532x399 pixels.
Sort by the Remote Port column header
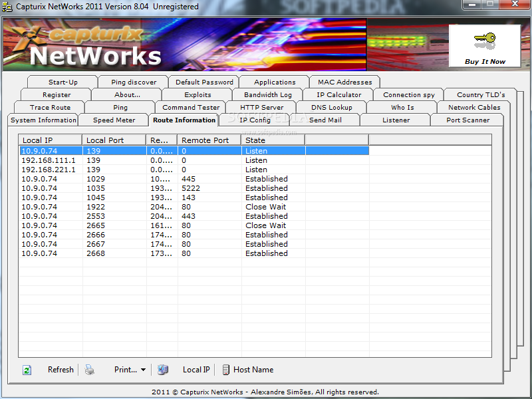point(209,140)
